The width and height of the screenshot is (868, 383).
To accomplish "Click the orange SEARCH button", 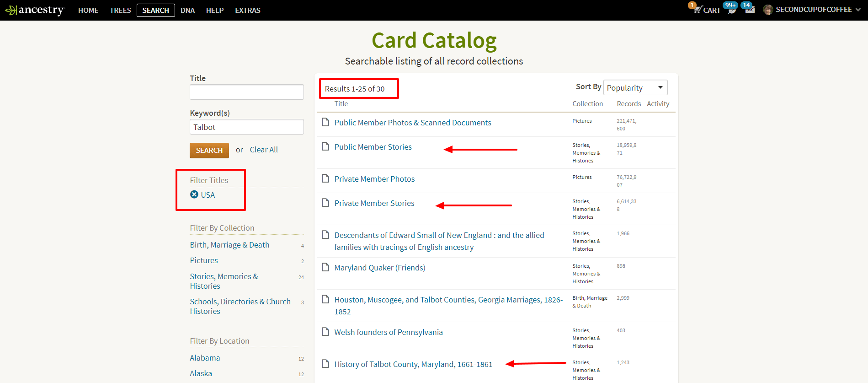I will 209,151.
